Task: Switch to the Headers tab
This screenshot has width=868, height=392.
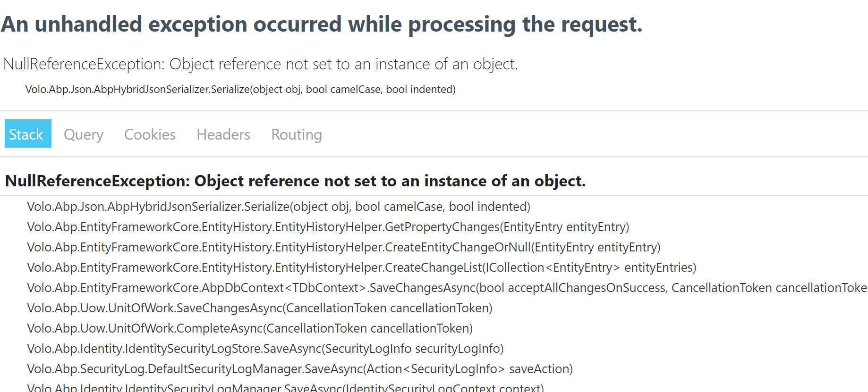Action: coord(223,134)
